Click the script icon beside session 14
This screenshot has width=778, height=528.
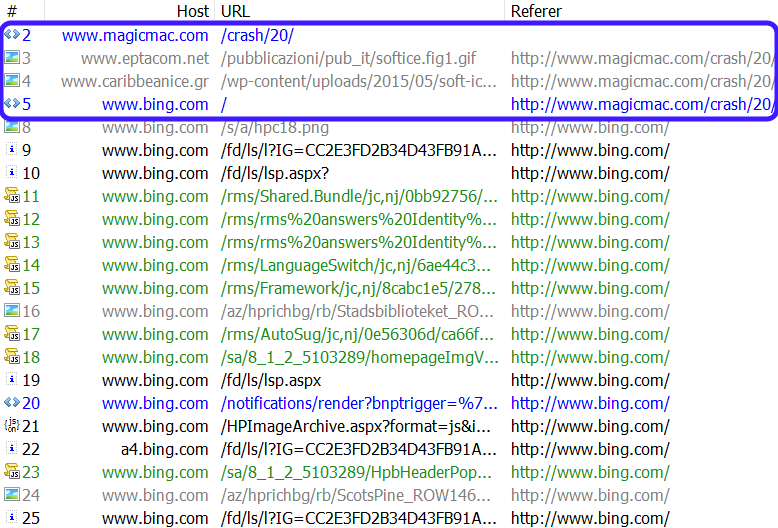click(x=11, y=265)
